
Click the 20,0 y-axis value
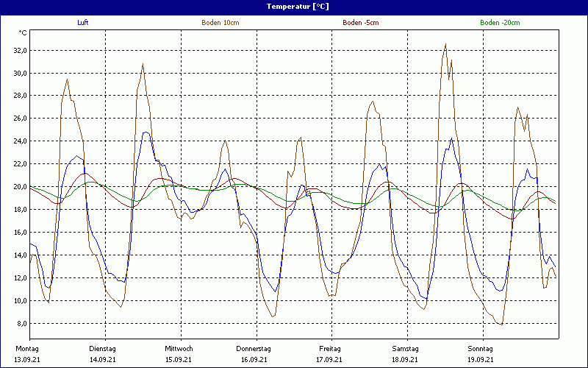coord(19,187)
